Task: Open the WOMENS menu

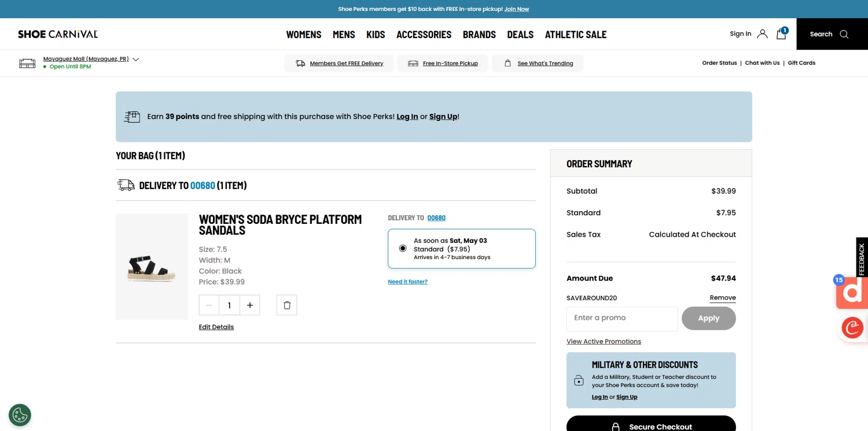Action: (x=304, y=34)
